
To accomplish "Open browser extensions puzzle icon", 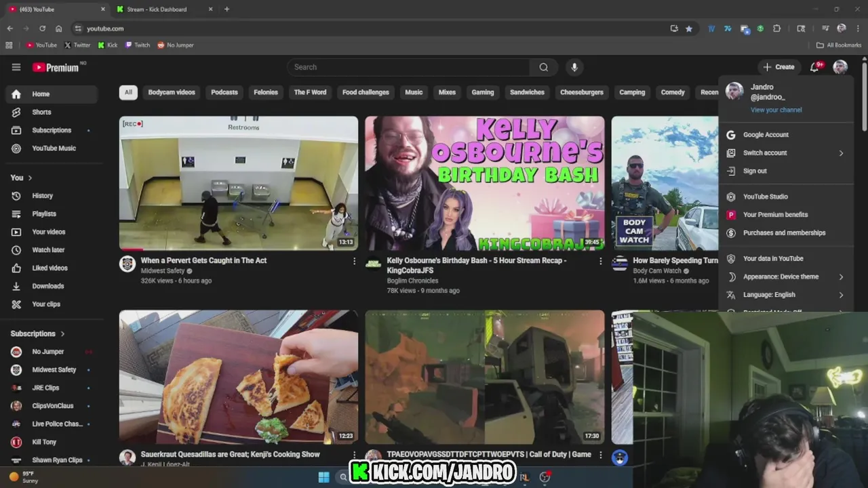I will click(776, 28).
